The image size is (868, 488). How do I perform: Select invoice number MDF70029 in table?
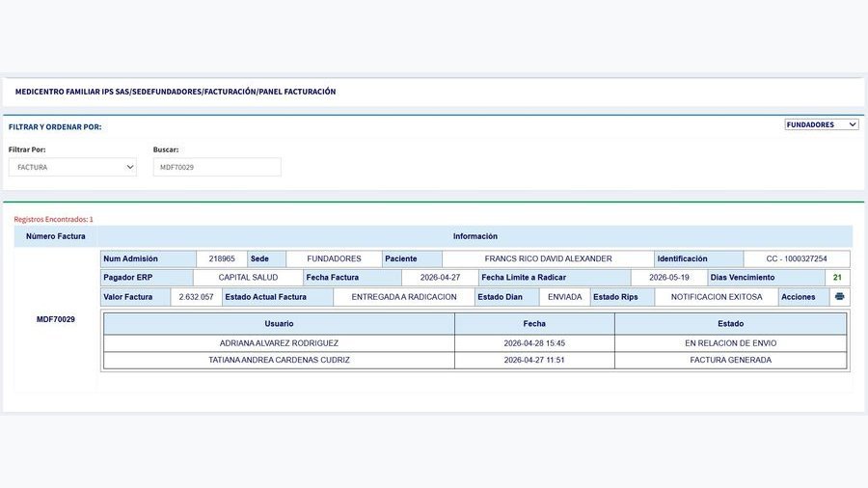coord(55,319)
